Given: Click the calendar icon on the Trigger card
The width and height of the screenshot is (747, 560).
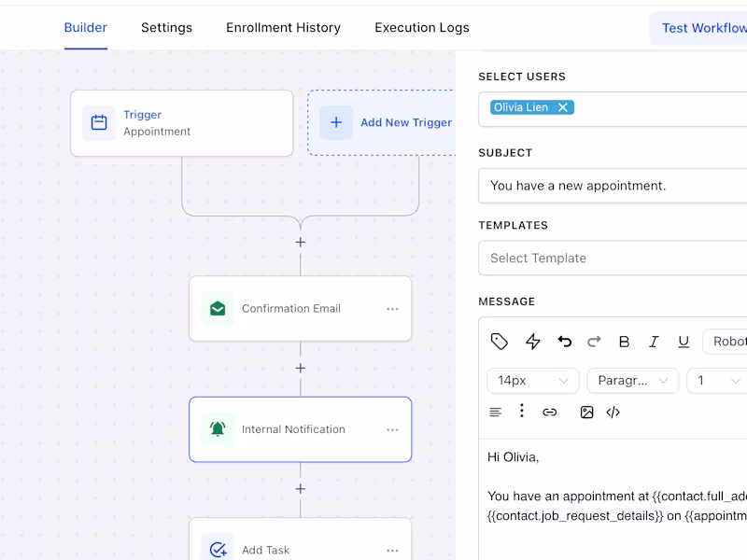Looking at the screenshot, I should click(99, 123).
